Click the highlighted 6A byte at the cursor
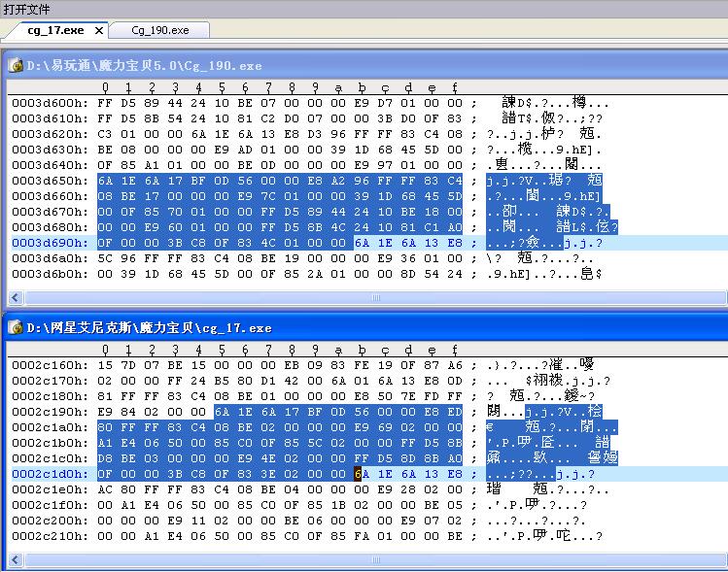 (358, 474)
